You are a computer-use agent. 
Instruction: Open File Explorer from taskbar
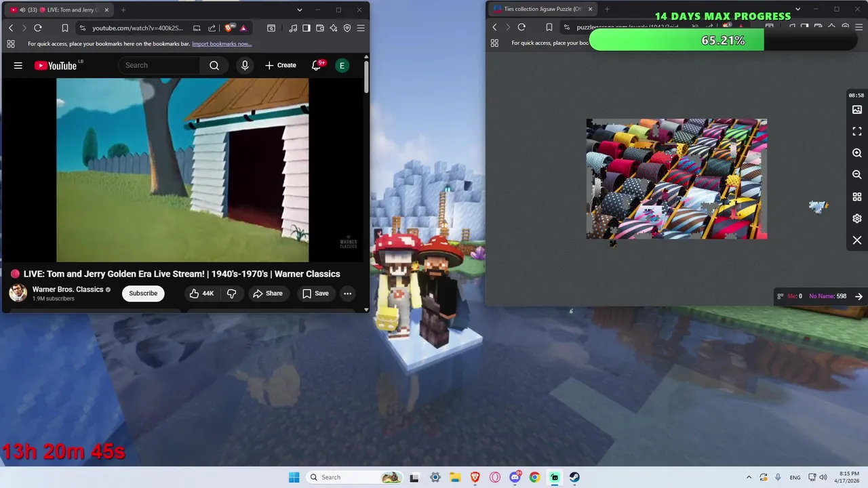(454, 477)
